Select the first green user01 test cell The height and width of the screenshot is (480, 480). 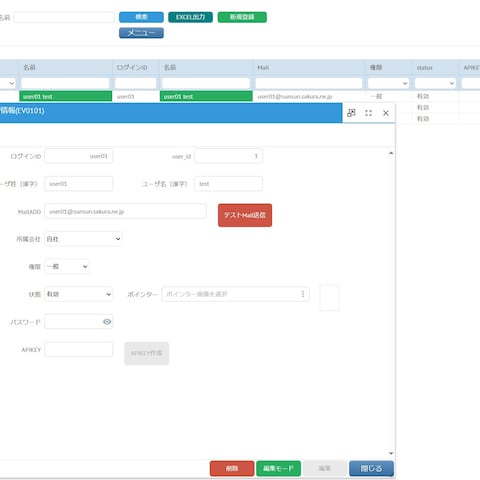click(66, 96)
